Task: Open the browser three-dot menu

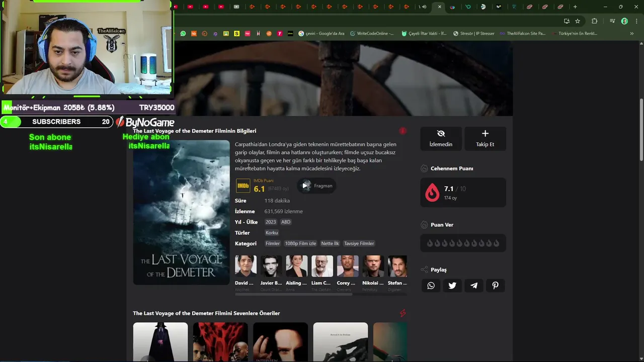Action: point(635,21)
